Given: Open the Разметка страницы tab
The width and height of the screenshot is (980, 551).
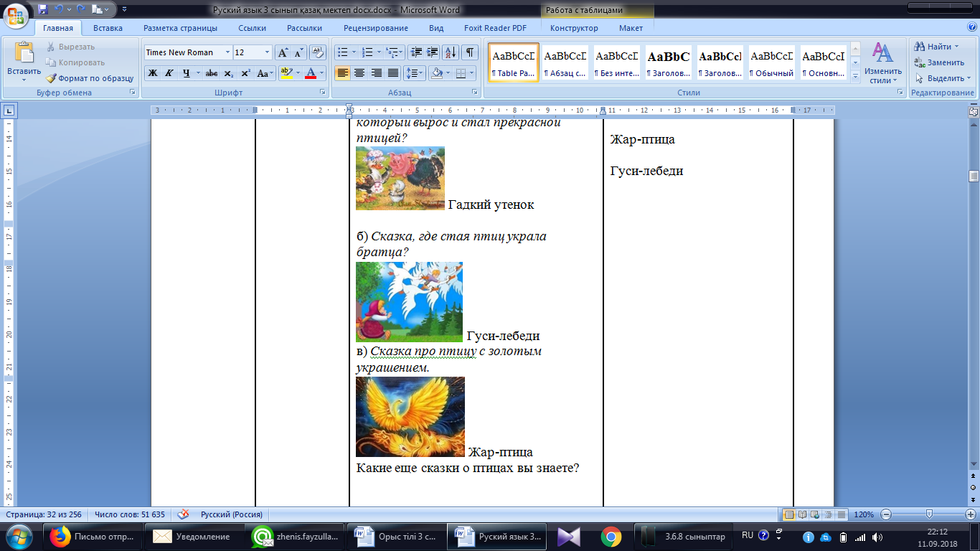Looking at the screenshot, I should pos(180,28).
